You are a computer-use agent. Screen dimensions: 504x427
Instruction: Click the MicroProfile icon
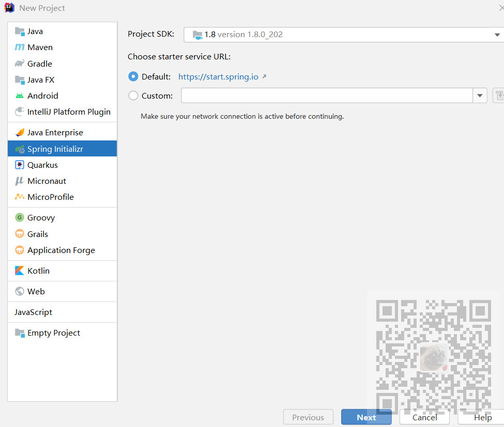coord(20,197)
